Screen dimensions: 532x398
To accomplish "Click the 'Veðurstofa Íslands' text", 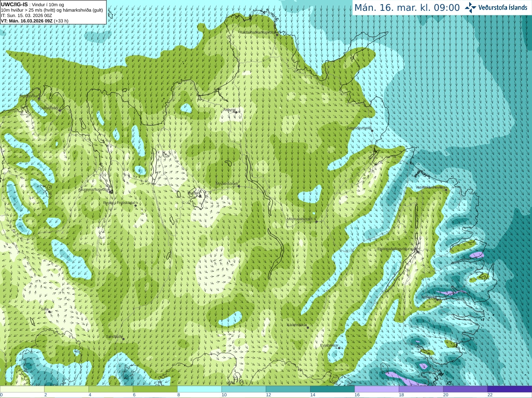I will pyautogui.click(x=502, y=7).
